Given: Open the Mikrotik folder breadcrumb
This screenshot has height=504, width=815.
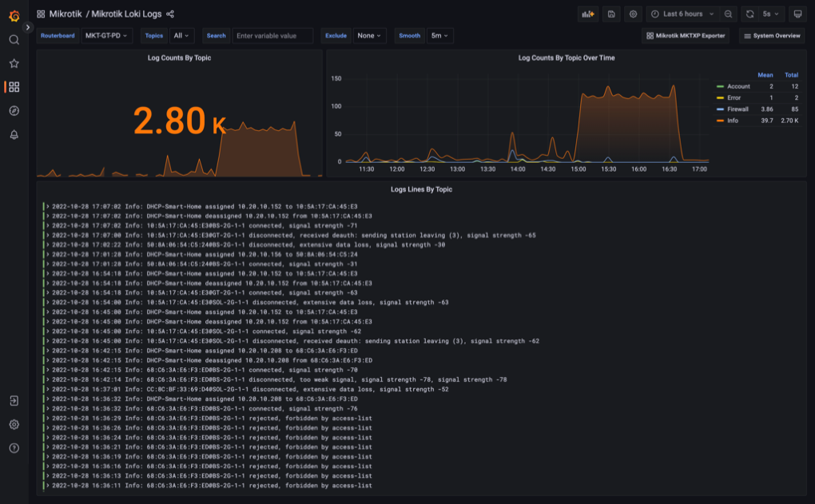Looking at the screenshot, I should click(x=66, y=14).
